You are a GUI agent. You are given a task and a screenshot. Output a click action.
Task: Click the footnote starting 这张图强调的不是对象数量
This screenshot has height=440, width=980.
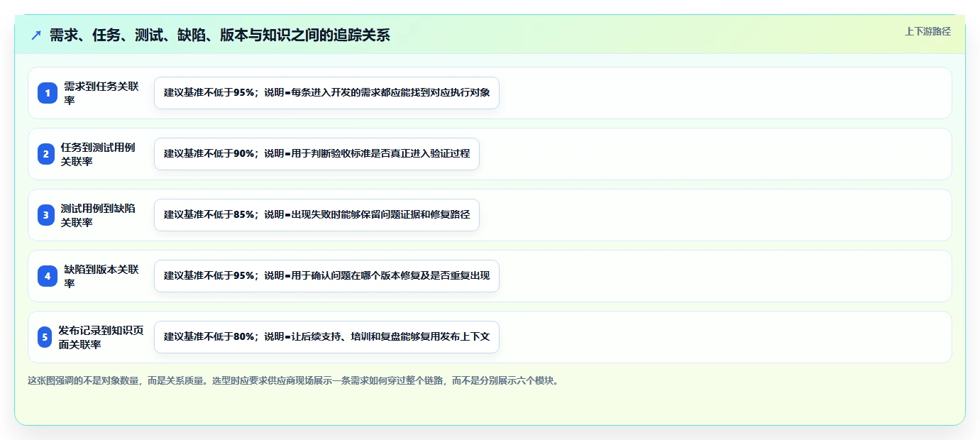click(x=293, y=381)
